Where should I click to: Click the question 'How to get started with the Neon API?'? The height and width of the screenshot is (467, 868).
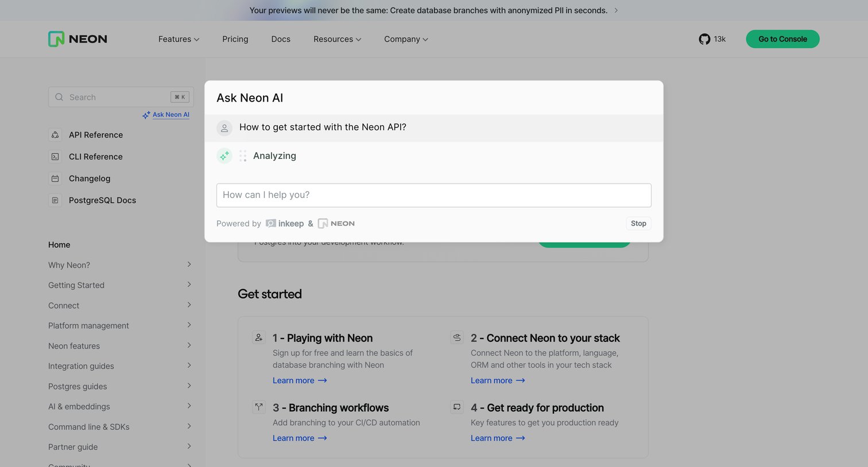tap(323, 127)
